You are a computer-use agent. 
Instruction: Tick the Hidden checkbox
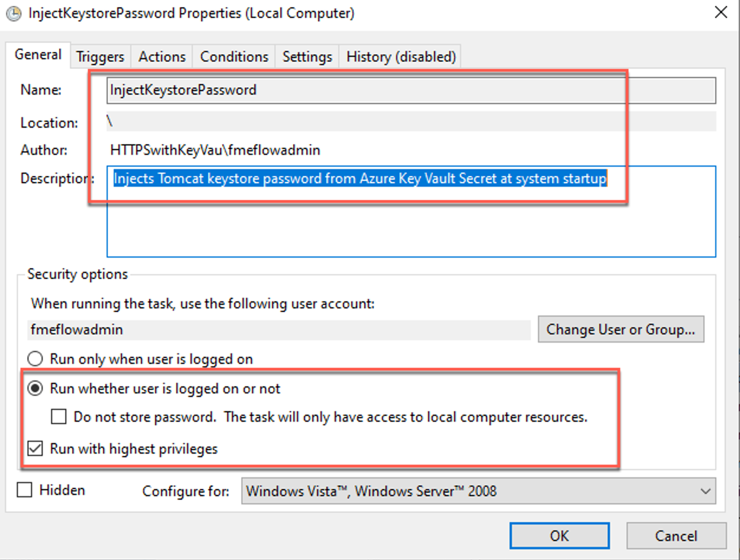pyautogui.click(x=24, y=490)
